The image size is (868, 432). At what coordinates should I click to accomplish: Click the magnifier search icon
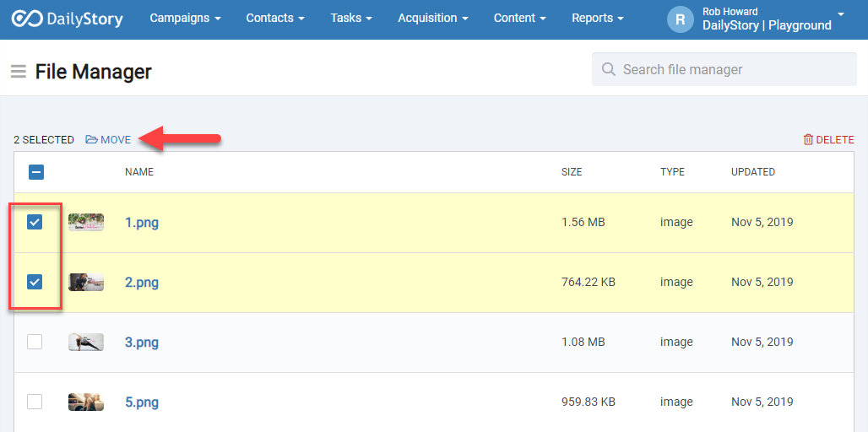pyautogui.click(x=608, y=69)
